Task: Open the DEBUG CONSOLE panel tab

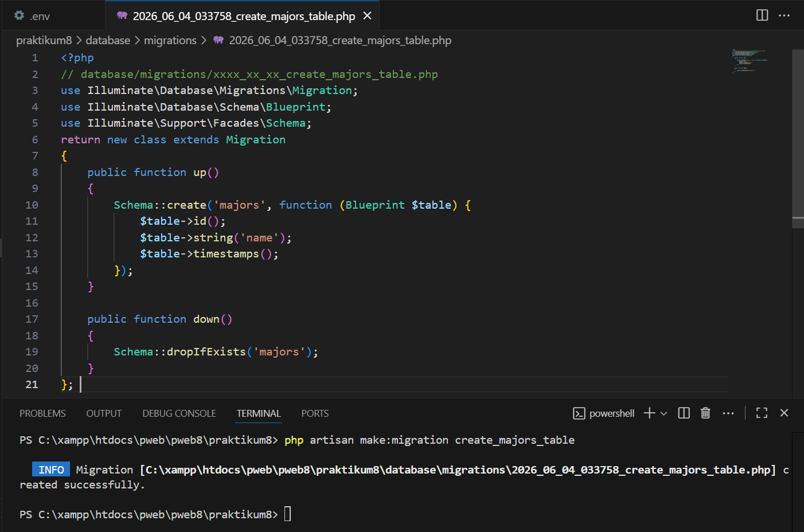Action: click(179, 413)
